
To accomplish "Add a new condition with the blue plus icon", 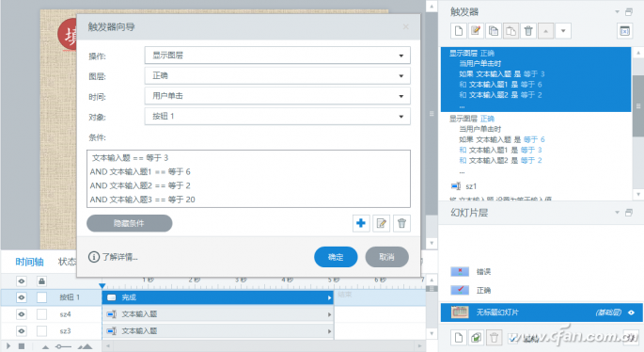I will point(361,223).
